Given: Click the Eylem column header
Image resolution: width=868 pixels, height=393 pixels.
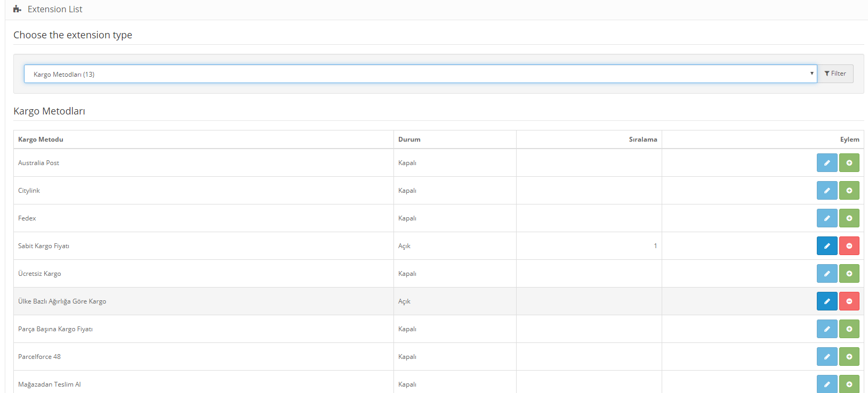Looking at the screenshot, I should [850, 140].
